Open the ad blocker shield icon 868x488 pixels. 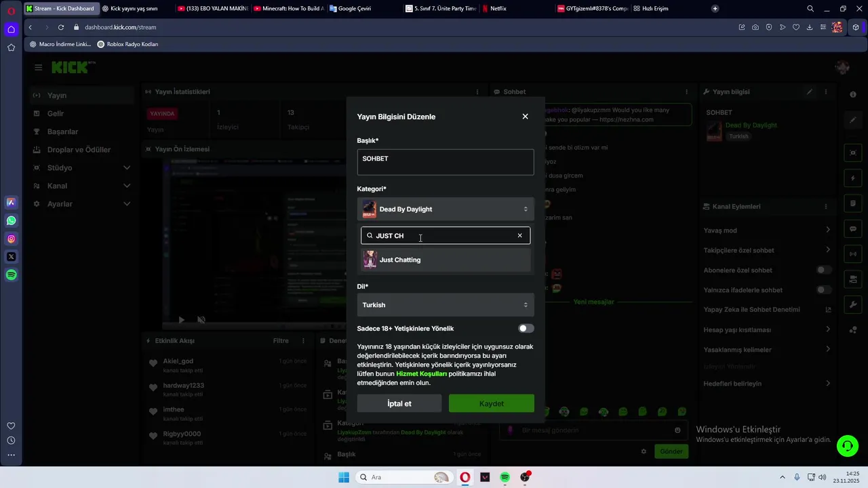pos(769,27)
